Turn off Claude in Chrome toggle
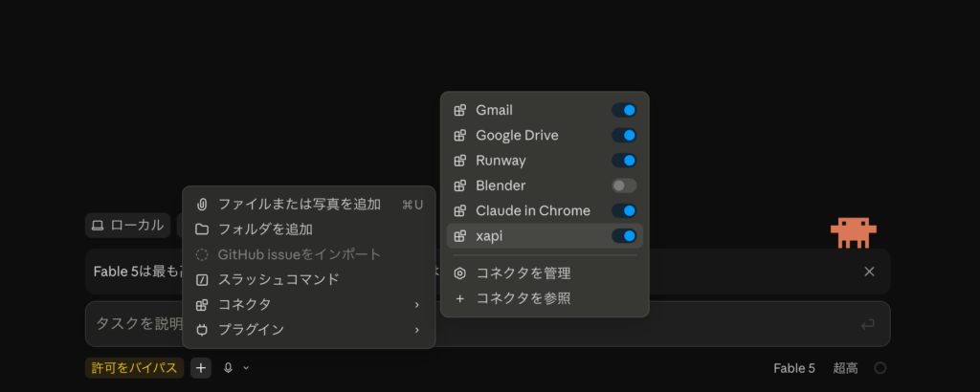 coord(624,211)
